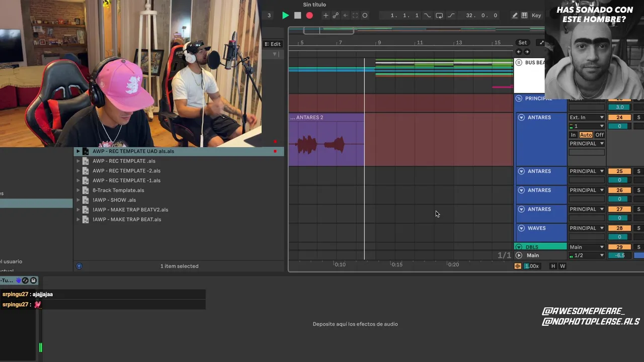The width and height of the screenshot is (644, 362).
Task: Open the Main 1/2 output dropdown
Action: [x=587, y=255]
